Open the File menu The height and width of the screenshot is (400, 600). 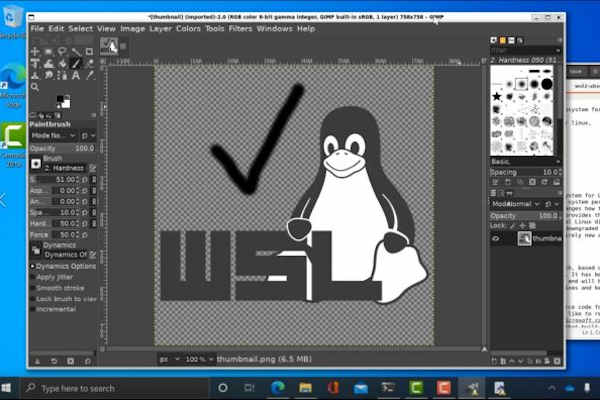click(37, 29)
